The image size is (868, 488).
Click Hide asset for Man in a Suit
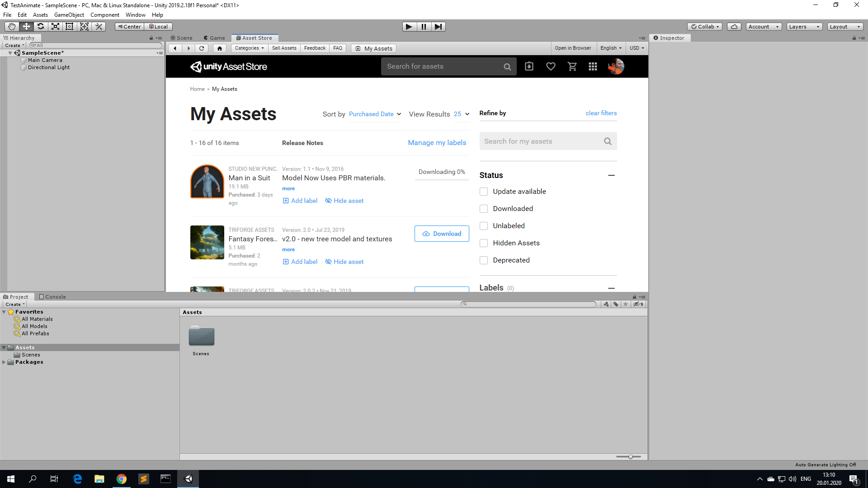point(344,201)
